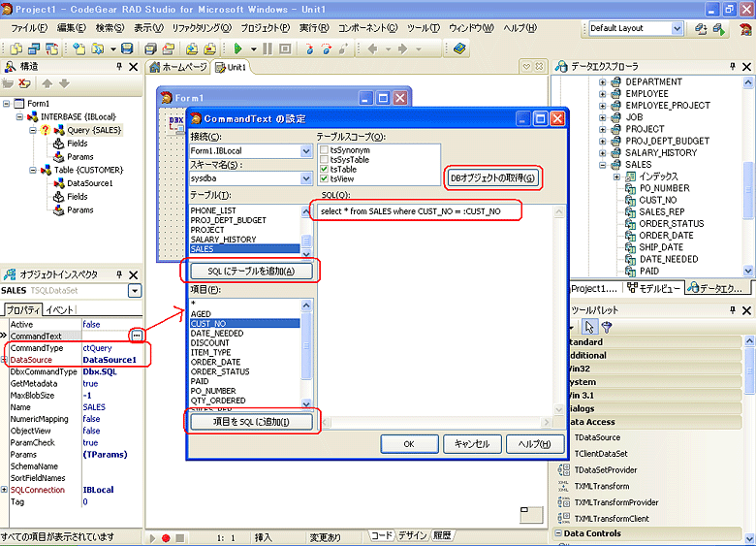Click the Save All toolbar icon
756x546 pixels.
pos(150,48)
